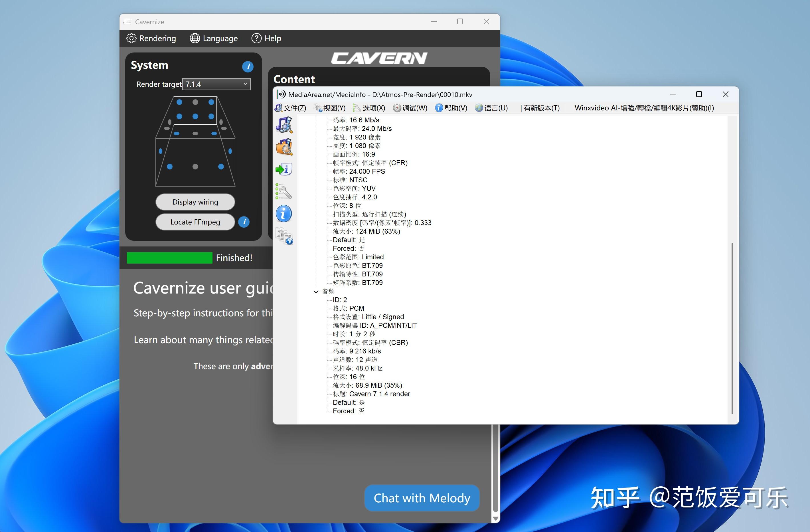The image size is (810, 532).
Task: Click the System panel info icon
Action: (x=248, y=67)
